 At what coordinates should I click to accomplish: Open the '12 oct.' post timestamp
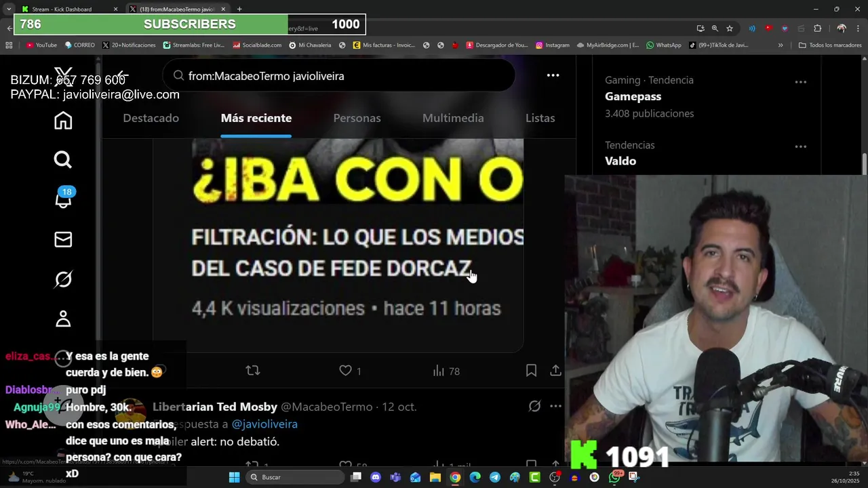399,407
